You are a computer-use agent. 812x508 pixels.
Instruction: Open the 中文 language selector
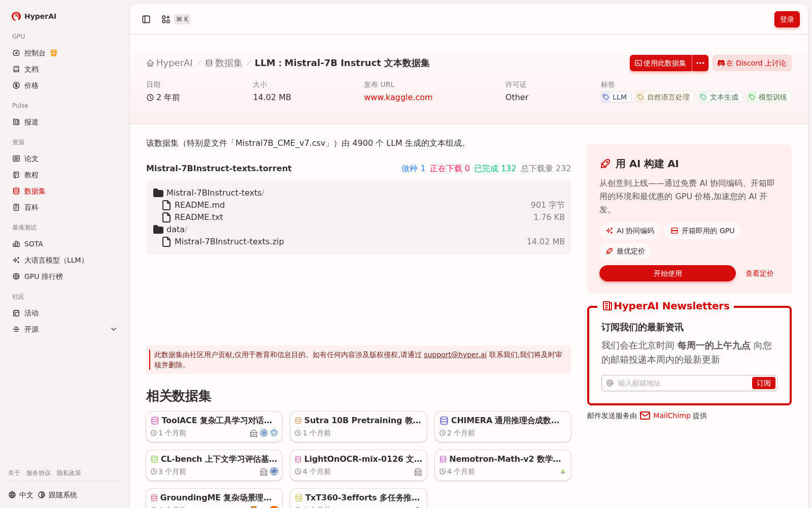[x=21, y=495]
